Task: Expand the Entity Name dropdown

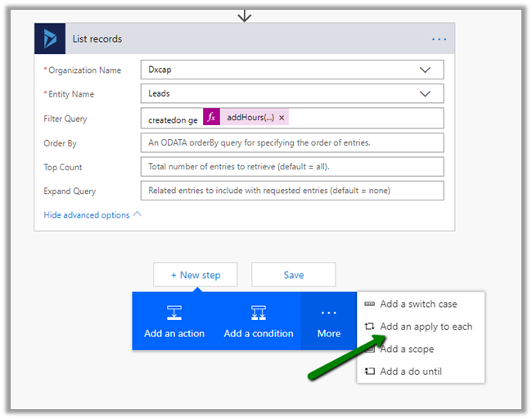Action: click(x=425, y=94)
